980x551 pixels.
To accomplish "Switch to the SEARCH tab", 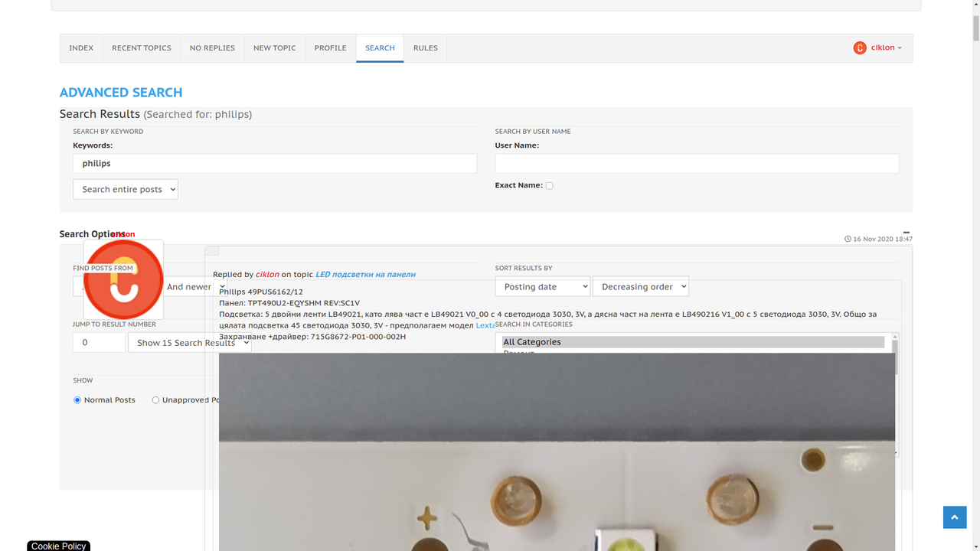I will (380, 48).
